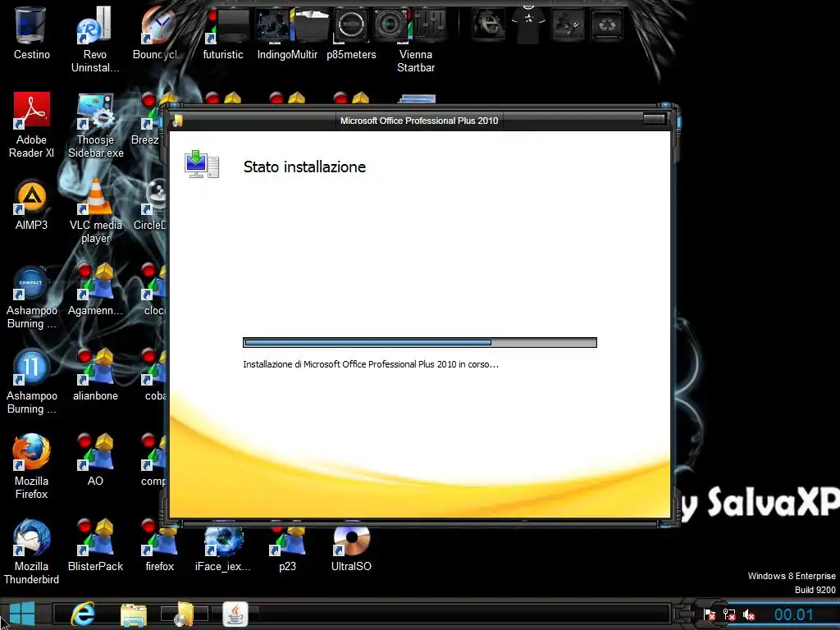Open the Action Center flag tray icon
The height and width of the screenshot is (630, 840).
point(710,614)
